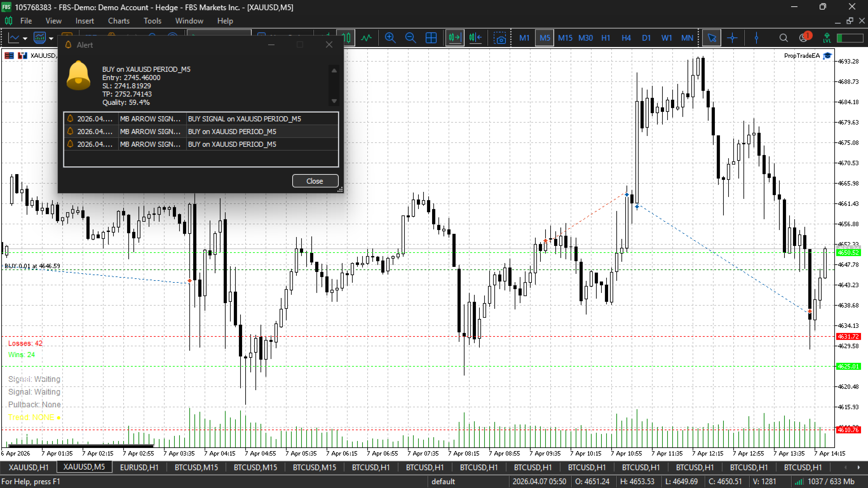The image size is (868, 488).
Task: Click the 'Entry: 2745.46000' alert text
Action: [x=132, y=78]
